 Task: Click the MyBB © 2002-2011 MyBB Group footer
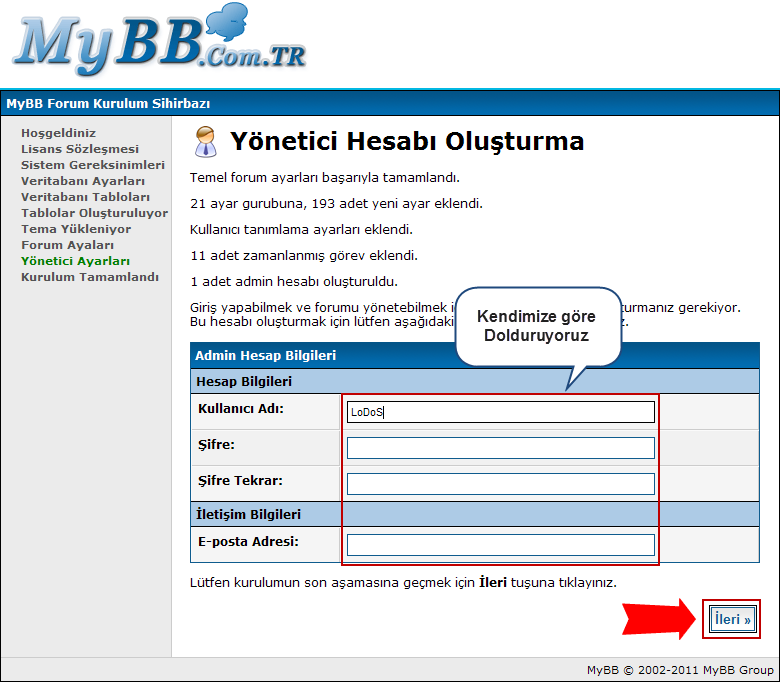coord(680,670)
